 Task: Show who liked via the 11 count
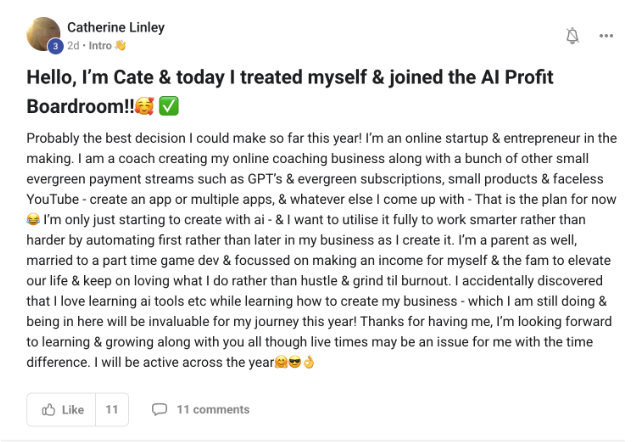click(111, 409)
